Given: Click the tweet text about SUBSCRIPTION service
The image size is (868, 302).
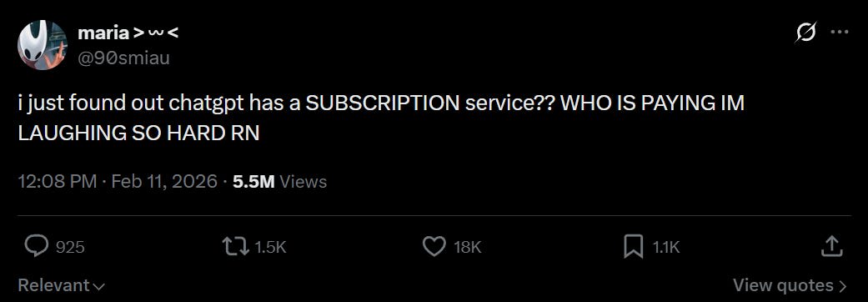Looking at the screenshot, I should pos(381,118).
